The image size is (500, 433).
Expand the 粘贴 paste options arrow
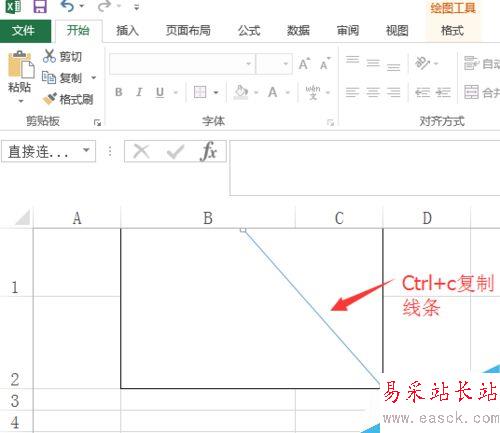point(21,101)
